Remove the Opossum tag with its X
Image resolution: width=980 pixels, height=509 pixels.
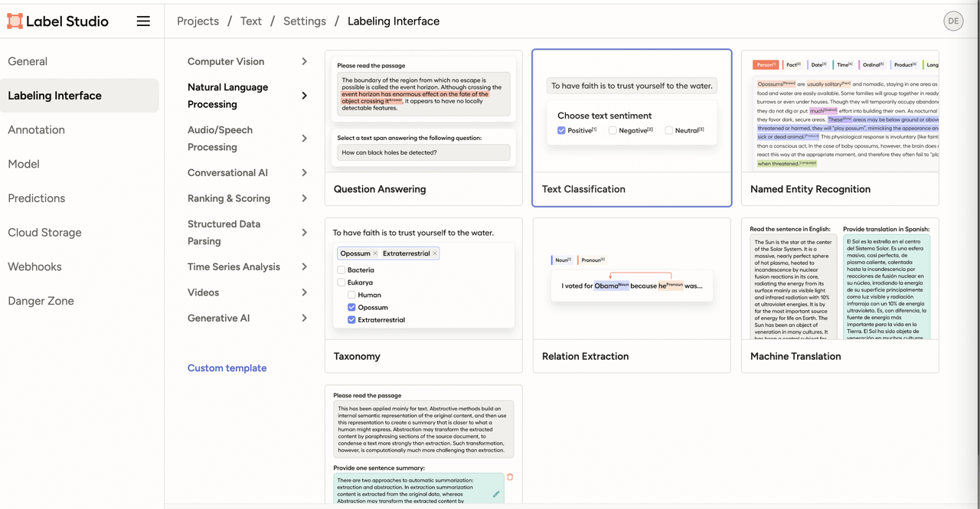pyautogui.click(x=375, y=253)
